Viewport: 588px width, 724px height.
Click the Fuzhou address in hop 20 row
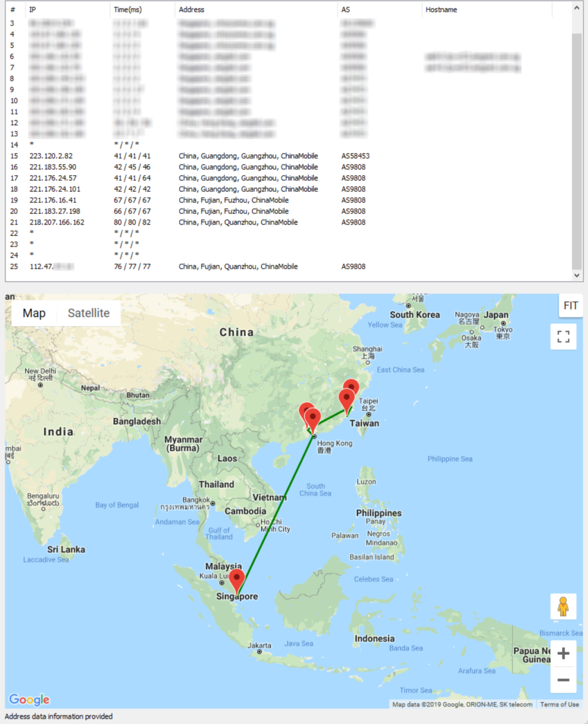(234, 211)
